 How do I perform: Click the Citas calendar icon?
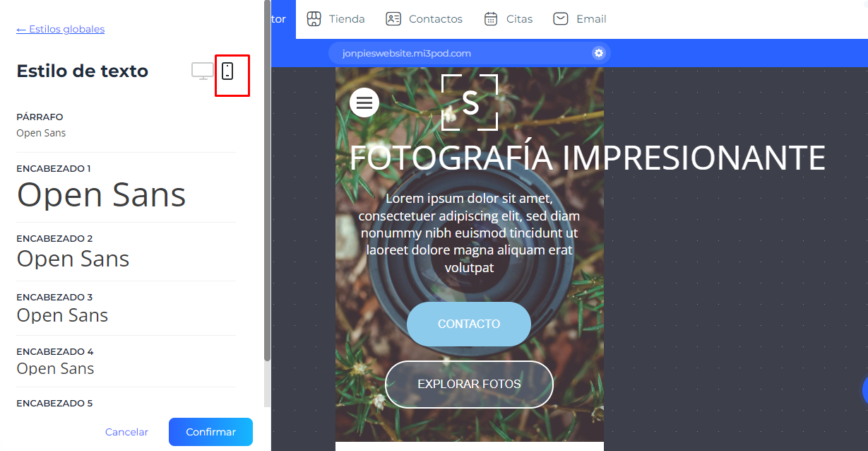491,19
